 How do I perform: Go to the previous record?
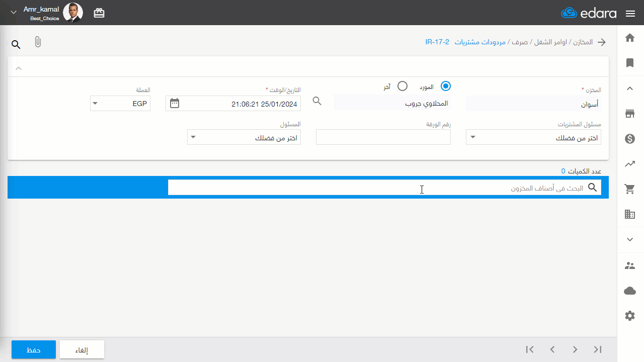[x=552, y=349]
